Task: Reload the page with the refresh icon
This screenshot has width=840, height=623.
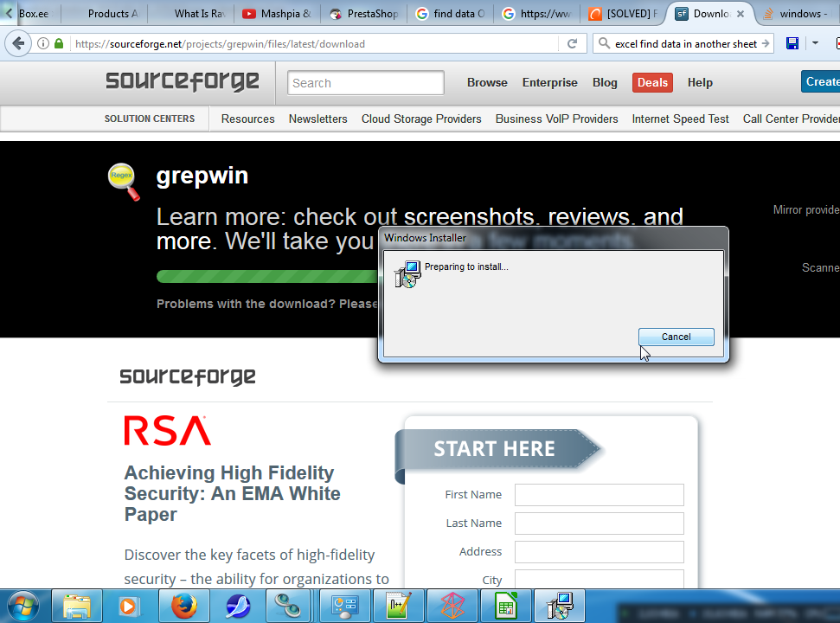Action: tap(572, 44)
